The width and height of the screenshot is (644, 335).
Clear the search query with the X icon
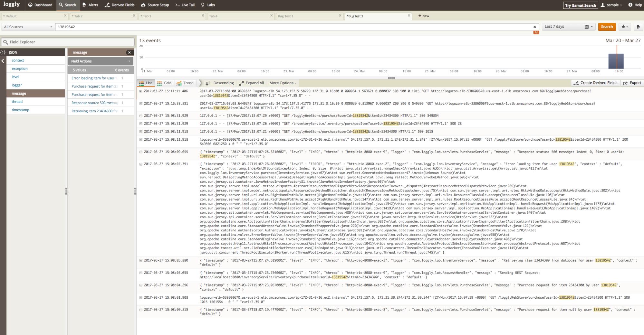(534, 27)
